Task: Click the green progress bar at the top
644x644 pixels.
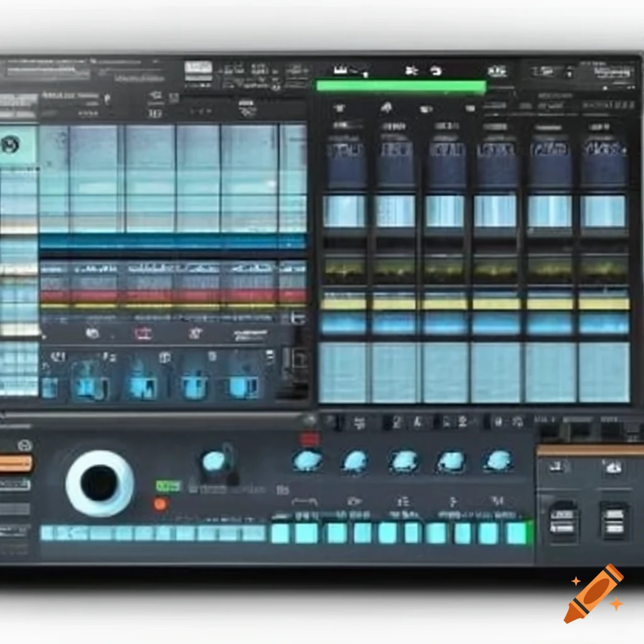Action: pos(400,87)
